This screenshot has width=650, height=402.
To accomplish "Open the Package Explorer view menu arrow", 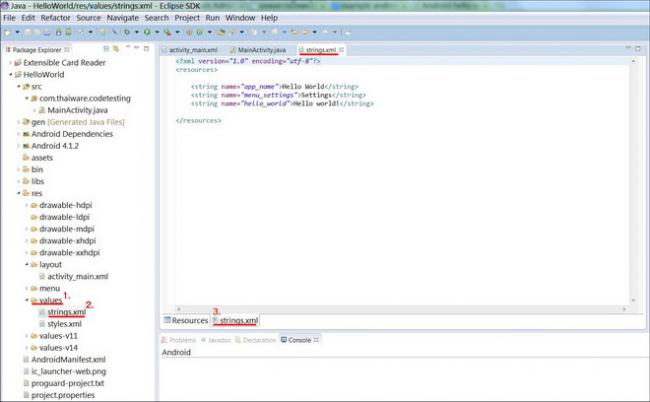I will [x=128, y=47].
